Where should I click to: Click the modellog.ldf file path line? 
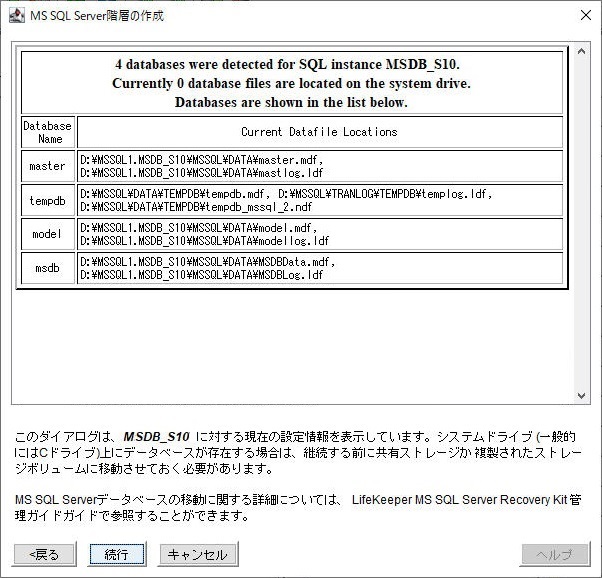205,241
